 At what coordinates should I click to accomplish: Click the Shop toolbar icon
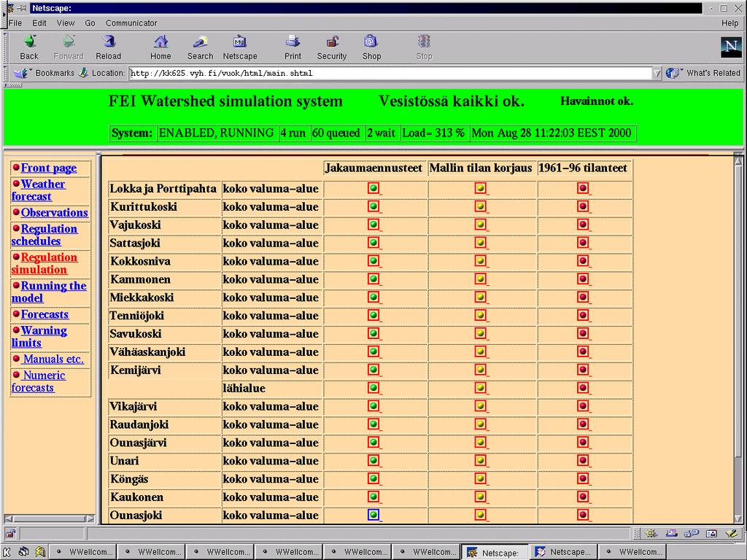coord(371,42)
